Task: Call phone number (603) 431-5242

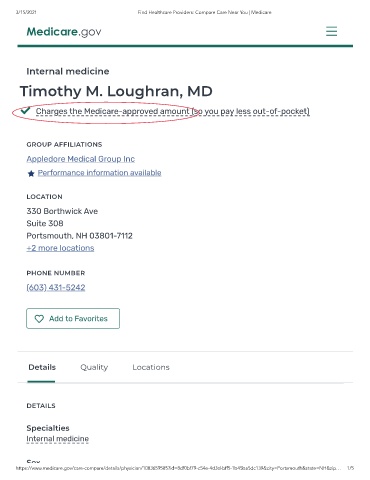Action: [x=56, y=287]
